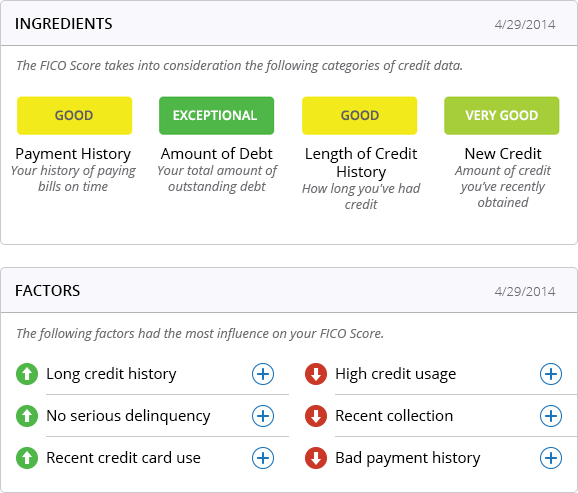Viewport: 578px width, 493px height.
Task: Click green up arrow beside No serious delinquency
Action: (27, 416)
